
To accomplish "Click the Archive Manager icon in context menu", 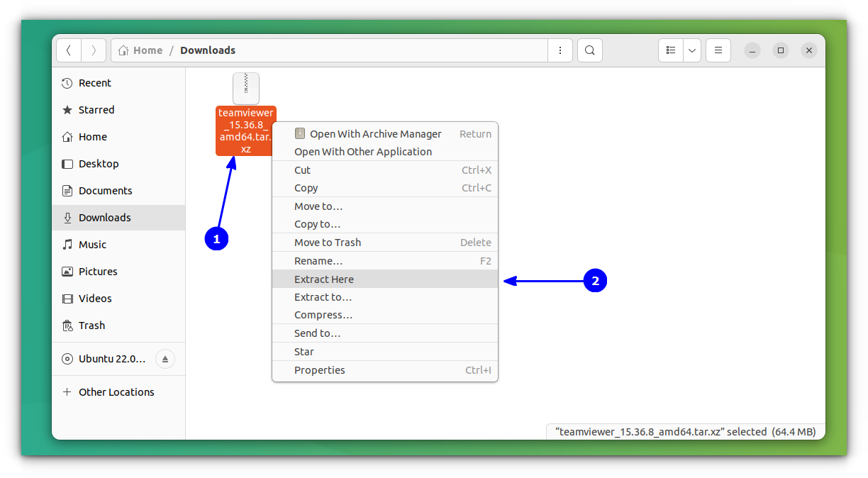I will (x=299, y=134).
